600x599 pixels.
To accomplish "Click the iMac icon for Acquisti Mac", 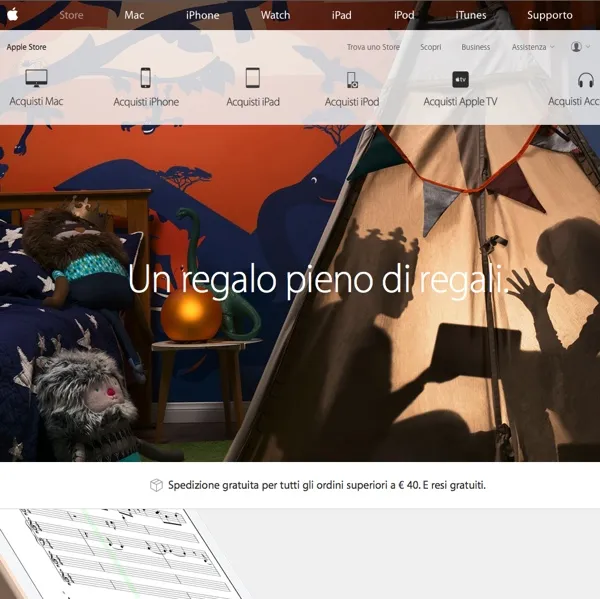I will pos(36,78).
